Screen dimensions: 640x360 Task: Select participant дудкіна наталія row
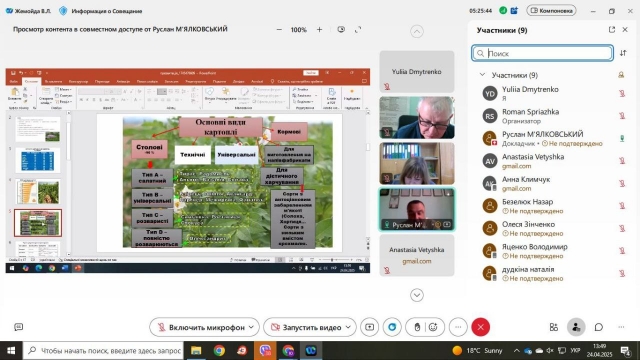[553, 273]
